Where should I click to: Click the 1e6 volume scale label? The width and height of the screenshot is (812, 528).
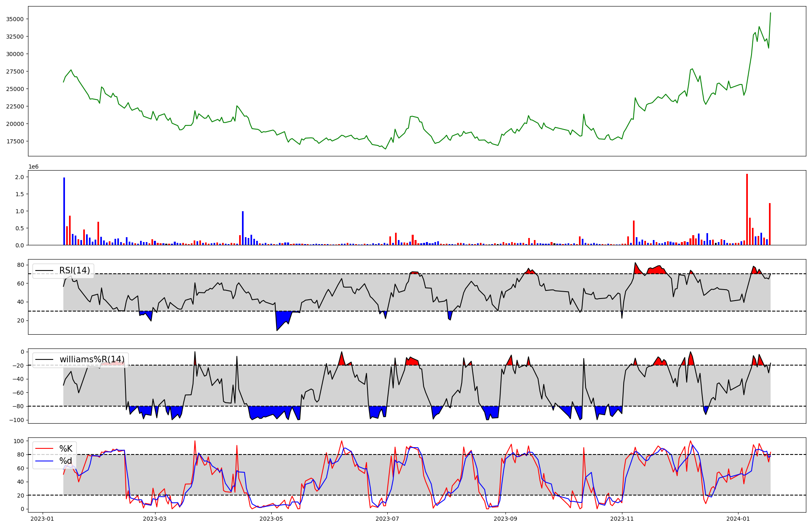[33, 167]
